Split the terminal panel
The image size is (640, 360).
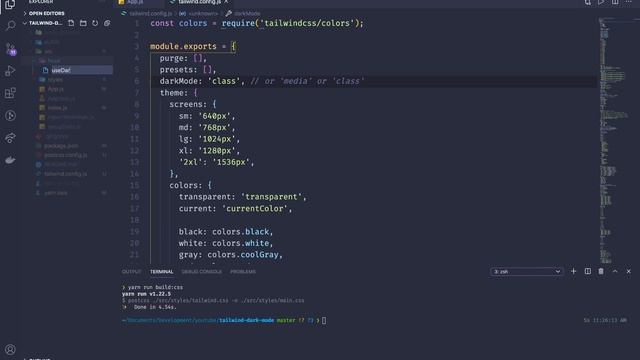coord(587,271)
